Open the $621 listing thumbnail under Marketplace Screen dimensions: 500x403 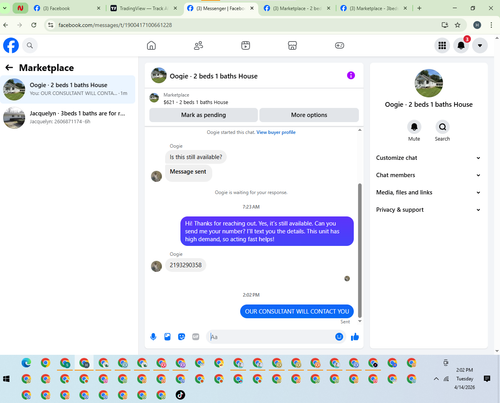click(x=154, y=98)
